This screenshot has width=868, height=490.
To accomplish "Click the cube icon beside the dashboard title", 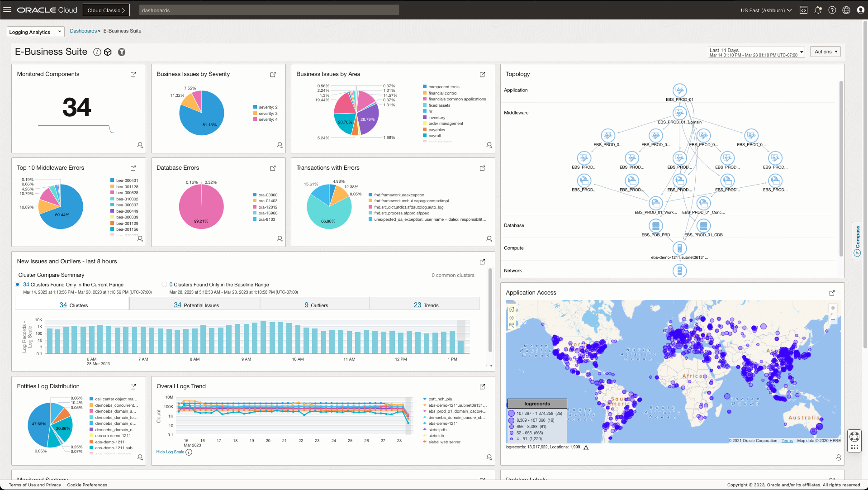I will (x=108, y=52).
